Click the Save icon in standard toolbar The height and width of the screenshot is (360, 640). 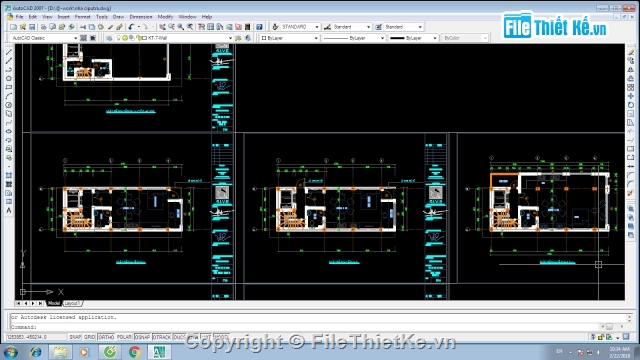(x=32, y=27)
